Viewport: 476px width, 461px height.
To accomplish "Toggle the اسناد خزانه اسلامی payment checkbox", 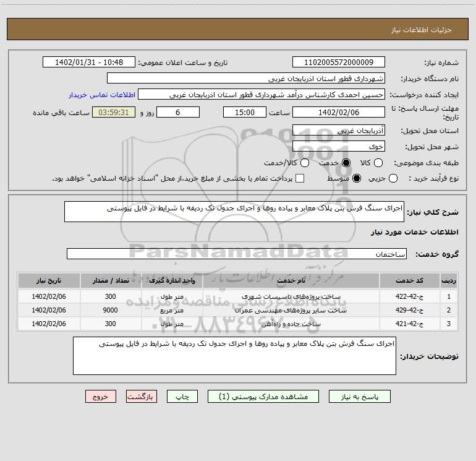I will click(x=300, y=178).
